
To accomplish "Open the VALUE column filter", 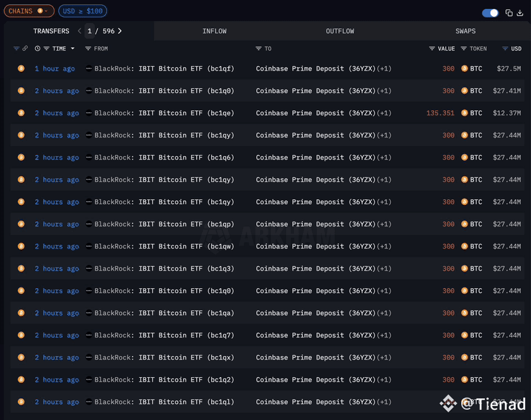I will click(432, 49).
